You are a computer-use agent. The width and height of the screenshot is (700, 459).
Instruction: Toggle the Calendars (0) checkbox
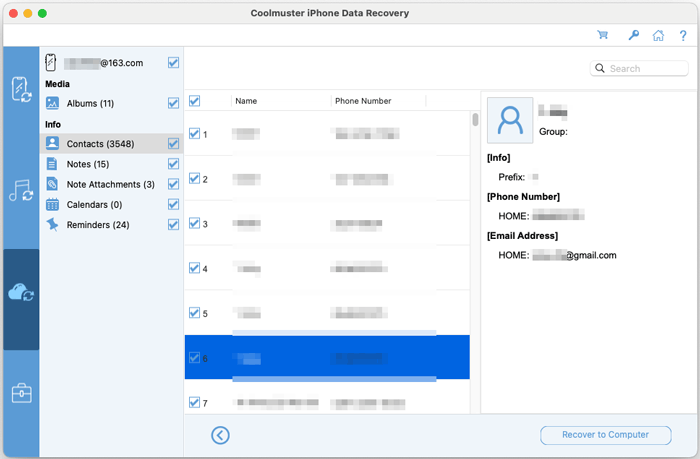(x=174, y=204)
